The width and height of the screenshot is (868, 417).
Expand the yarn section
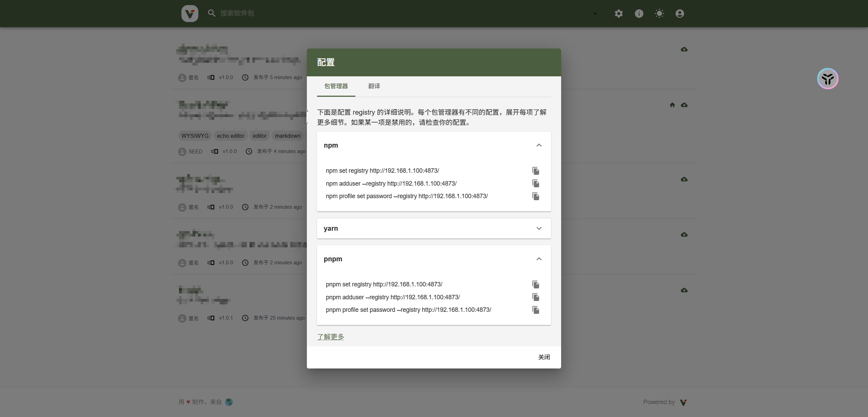pos(539,228)
